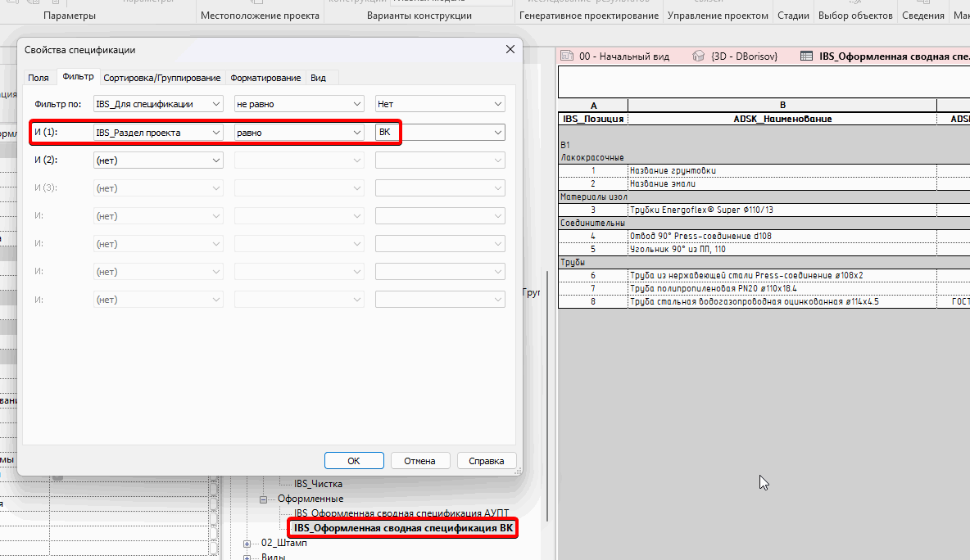The image size is (970, 560).
Task: Click position cell 8 in the schedule
Action: pyautogui.click(x=593, y=301)
